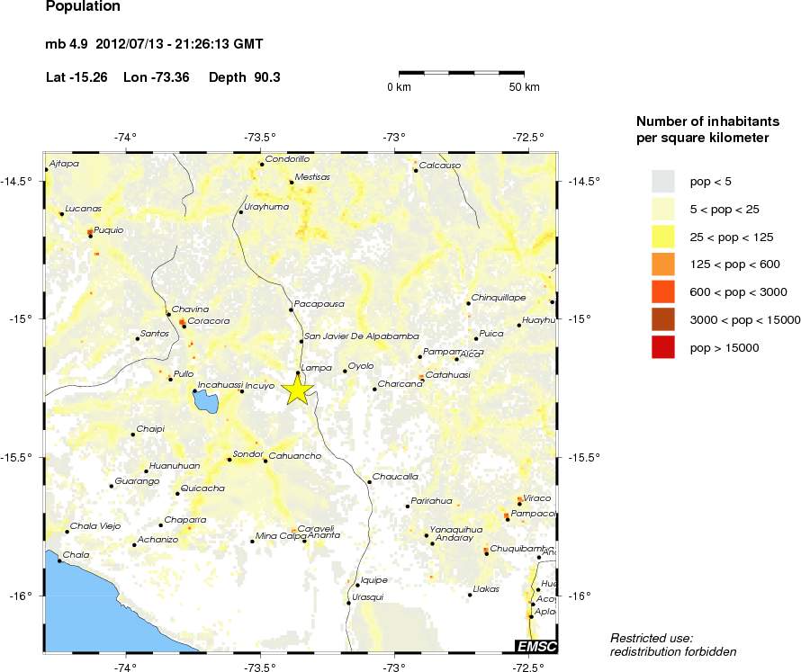Click the 'Urayhuma' town label
This screenshot has width=801, height=672.
(x=266, y=207)
